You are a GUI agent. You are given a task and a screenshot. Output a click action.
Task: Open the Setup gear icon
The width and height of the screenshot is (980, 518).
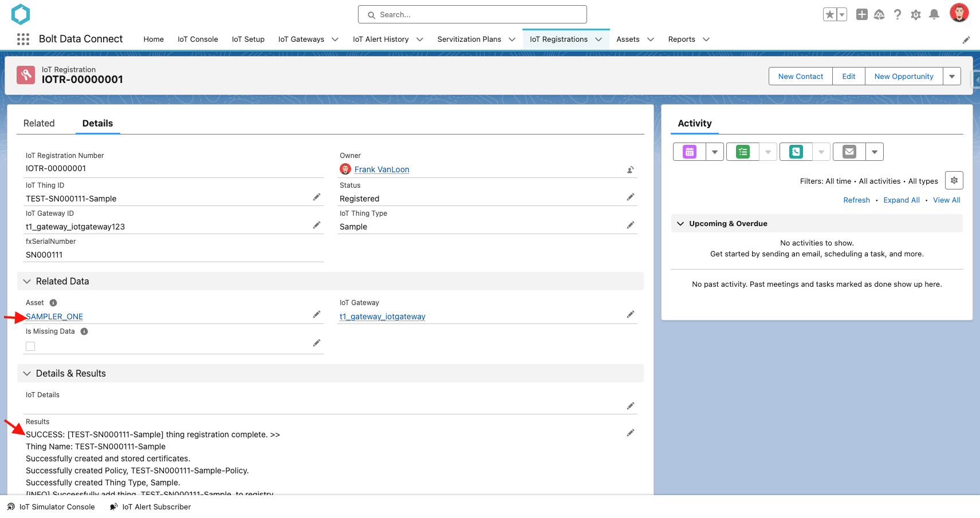[x=916, y=15]
